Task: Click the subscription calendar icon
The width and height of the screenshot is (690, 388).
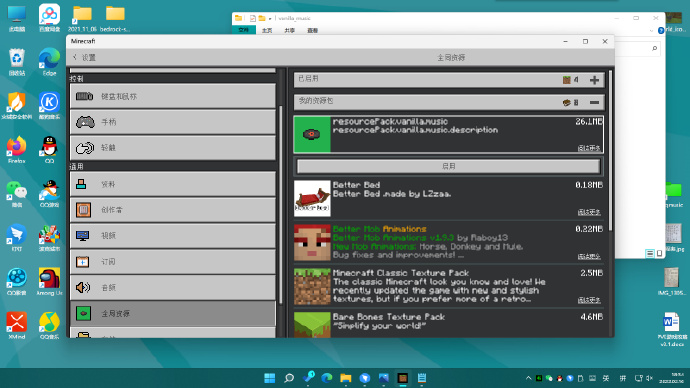Action: pyautogui.click(x=83, y=261)
